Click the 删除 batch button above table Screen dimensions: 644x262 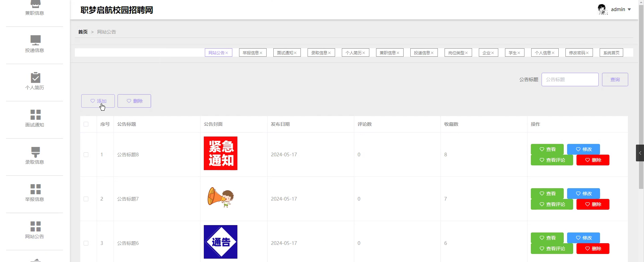[x=134, y=101]
